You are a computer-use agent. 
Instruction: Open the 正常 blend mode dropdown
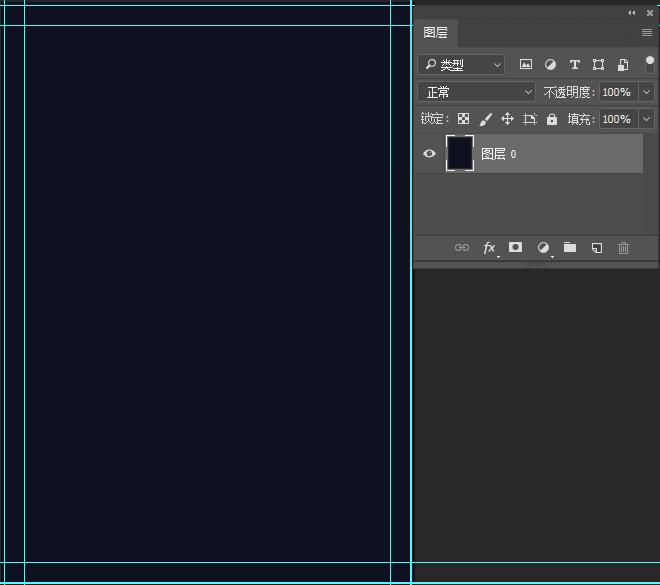(x=477, y=92)
